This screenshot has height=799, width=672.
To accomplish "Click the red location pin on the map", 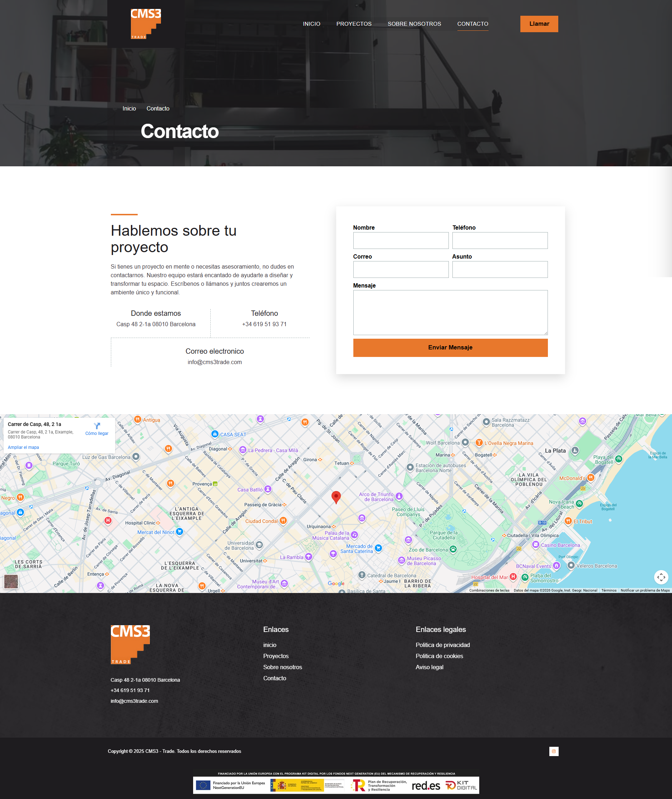I will click(336, 497).
